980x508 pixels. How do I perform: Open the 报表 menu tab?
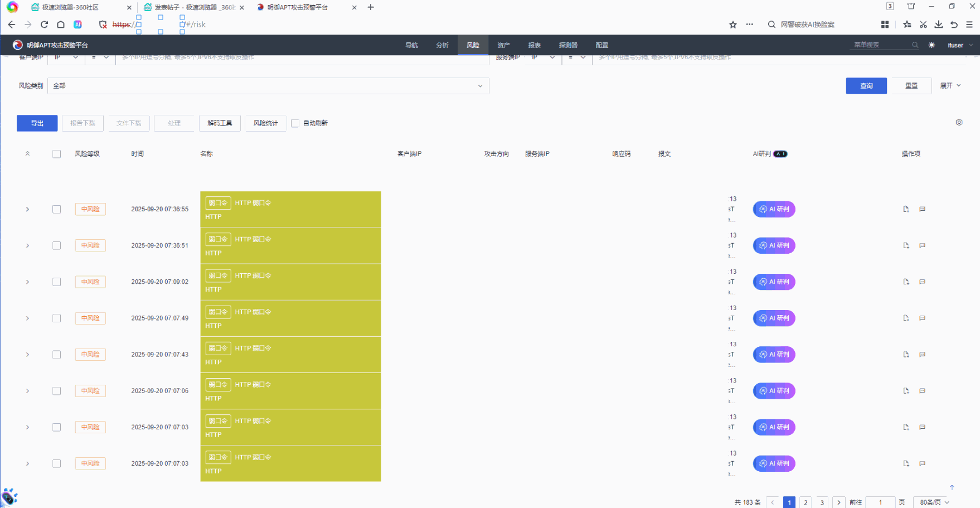(x=534, y=45)
